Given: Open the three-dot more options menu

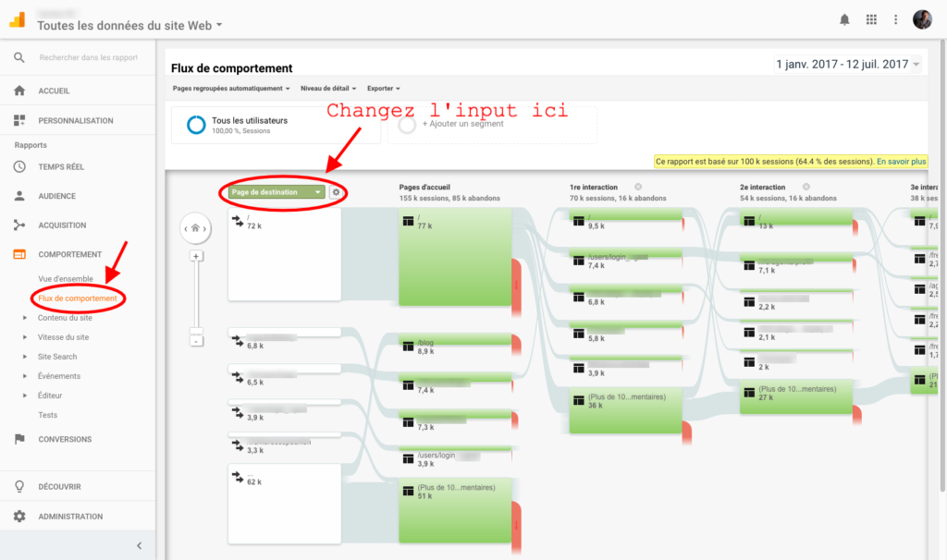Looking at the screenshot, I should point(895,19).
